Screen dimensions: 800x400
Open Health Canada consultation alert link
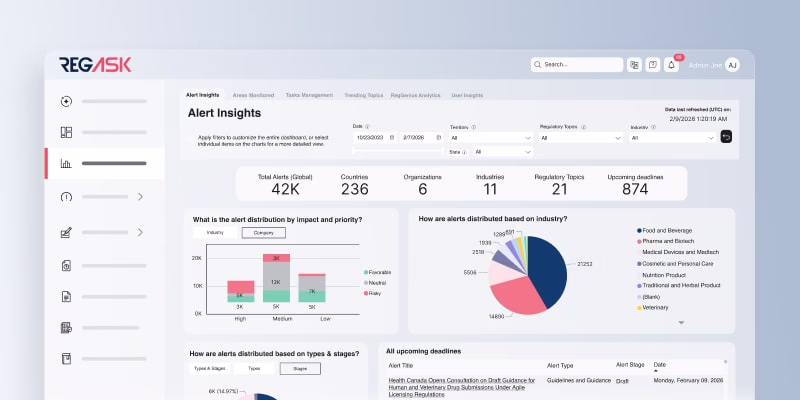(462, 387)
